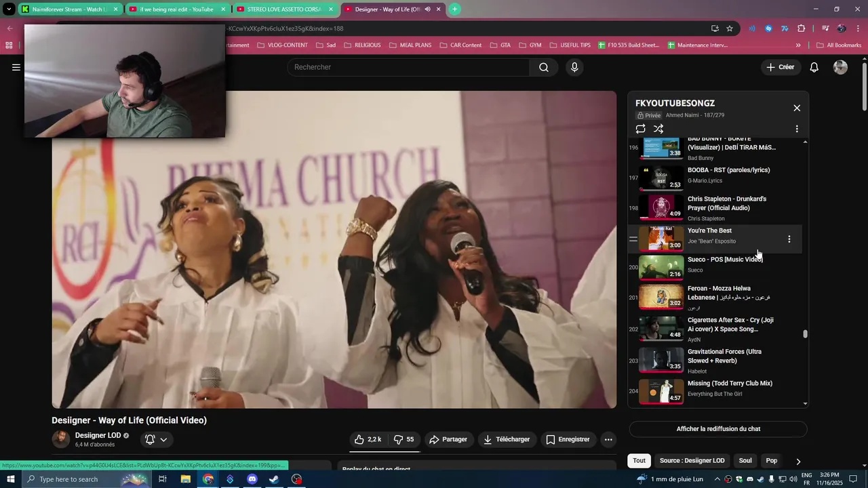Viewport: 868px width, 488px height.
Task: Open the tab search dropdown arrow
Action: (9, 9)
